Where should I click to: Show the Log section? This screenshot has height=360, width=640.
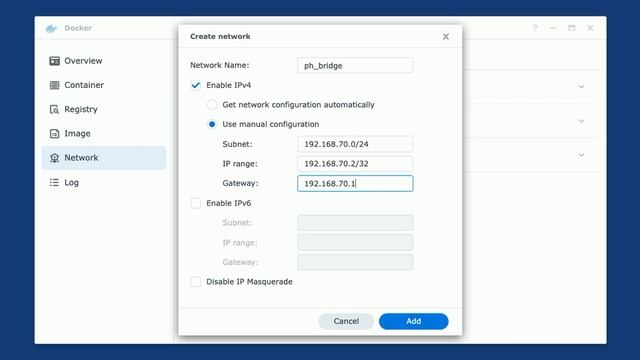pos(104,182)
